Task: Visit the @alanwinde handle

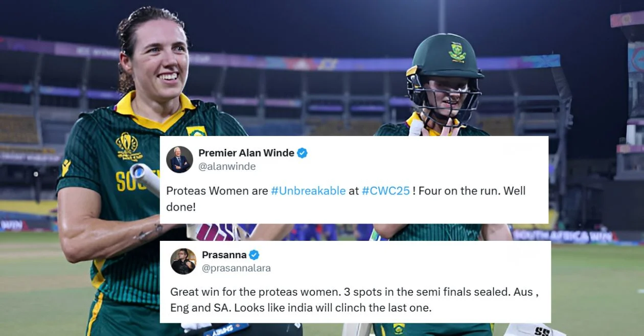Action: click(x=227, y=166)
